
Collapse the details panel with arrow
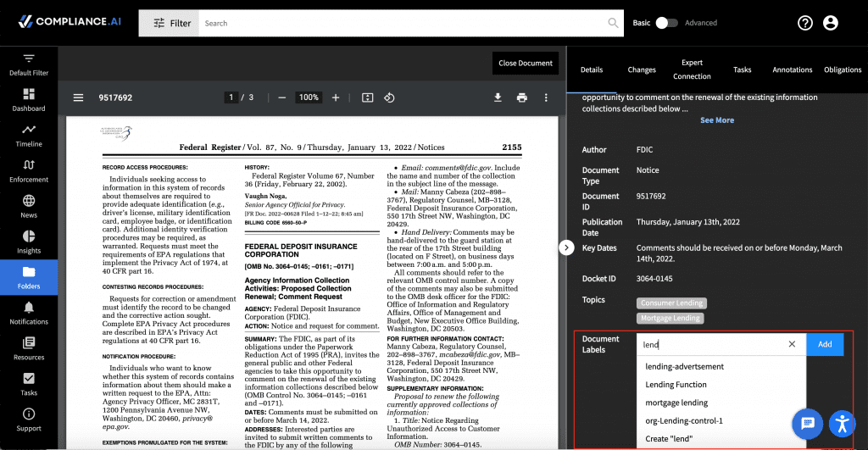click(x=566, y=247)
